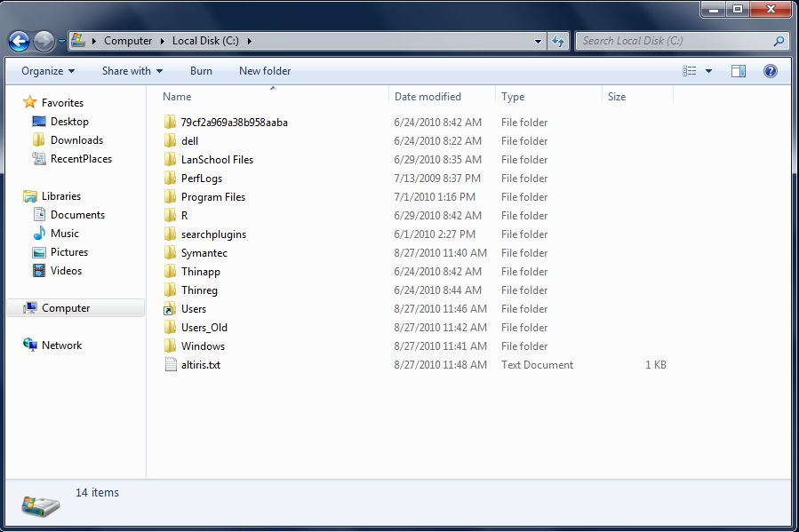This screenshot has height=532, width=799.
Task: Click Burn on the toolbar
Action: (x=201, y=71)
